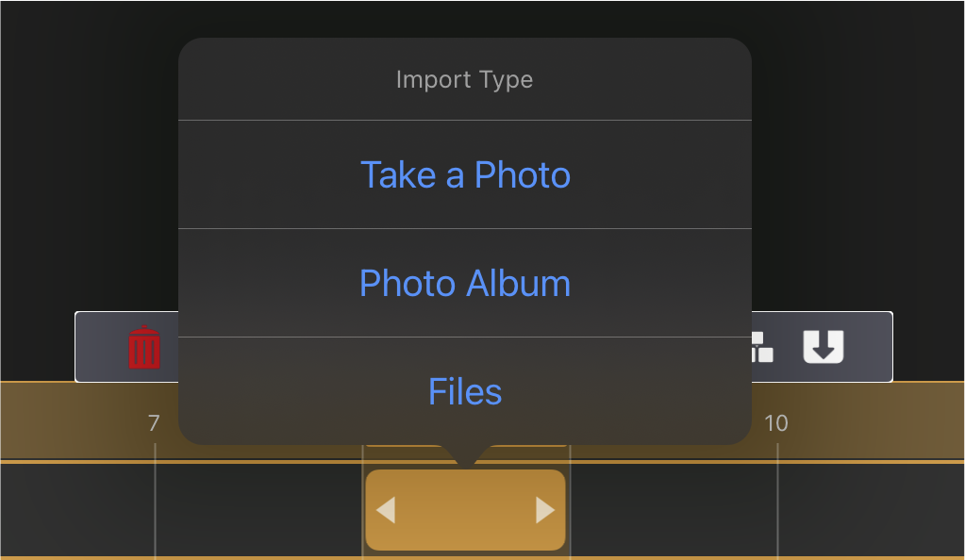Click the Import Type header label

465,79
